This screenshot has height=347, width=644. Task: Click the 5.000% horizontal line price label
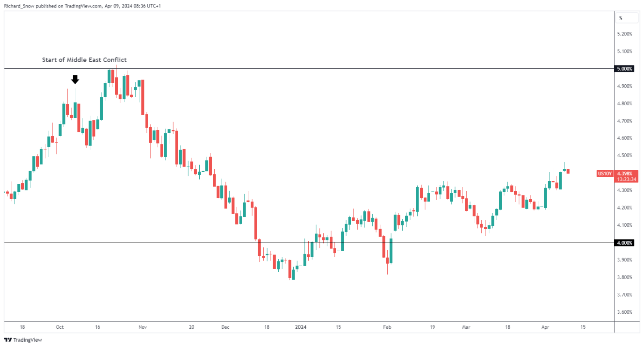(x=624, y=69)
